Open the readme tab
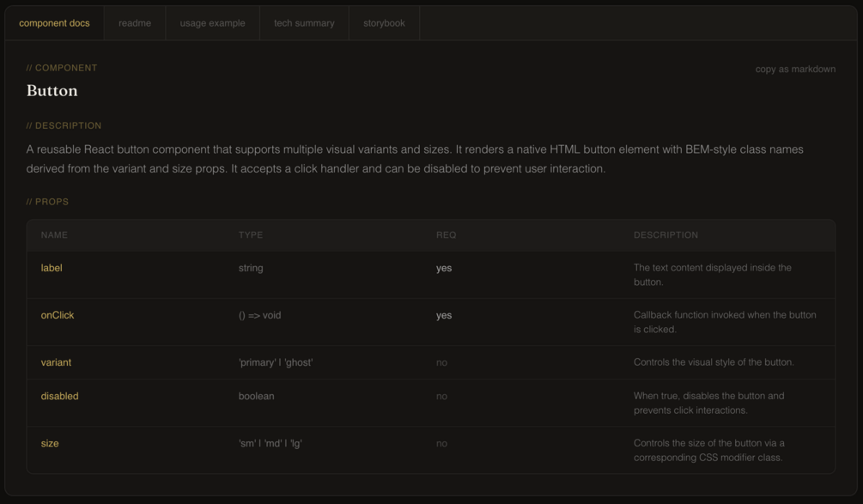 tap(135, 23)
